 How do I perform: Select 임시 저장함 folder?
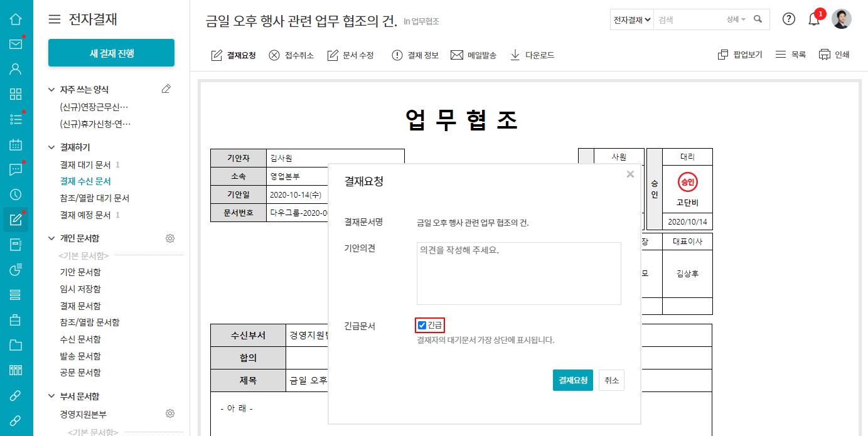click(x=80, y=289)
